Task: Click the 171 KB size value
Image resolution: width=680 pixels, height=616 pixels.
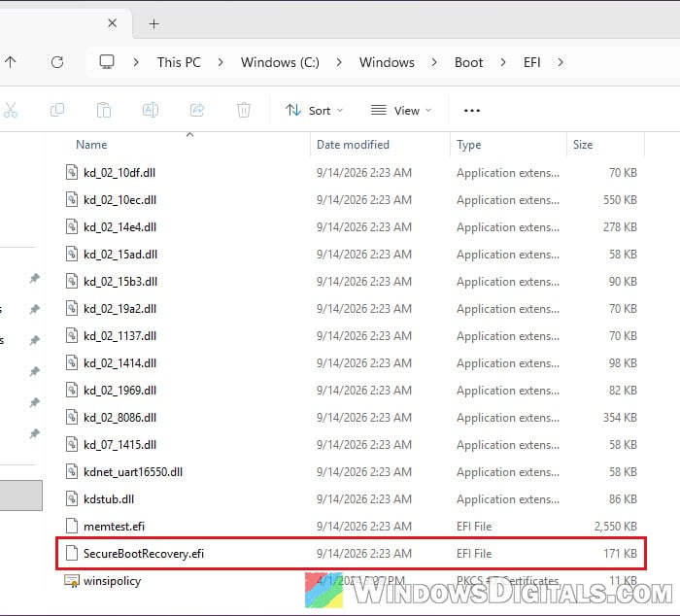Action: [x=620, y=554]
